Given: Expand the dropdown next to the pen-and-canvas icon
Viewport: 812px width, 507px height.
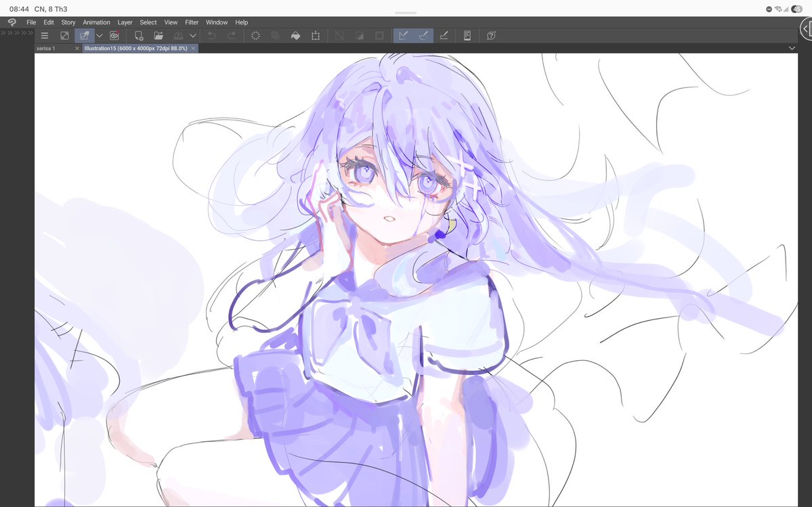Looking at the screenshot, I should [x=100, y=36].
